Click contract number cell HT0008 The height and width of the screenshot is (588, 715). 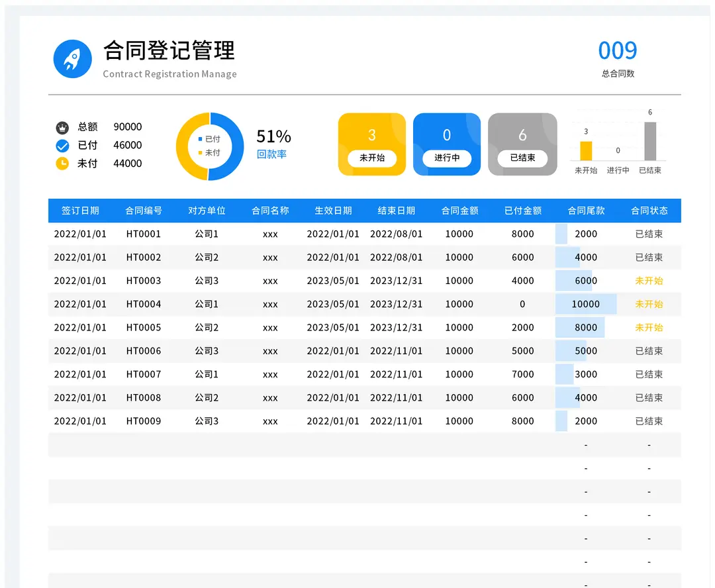(x=144, y=398)
